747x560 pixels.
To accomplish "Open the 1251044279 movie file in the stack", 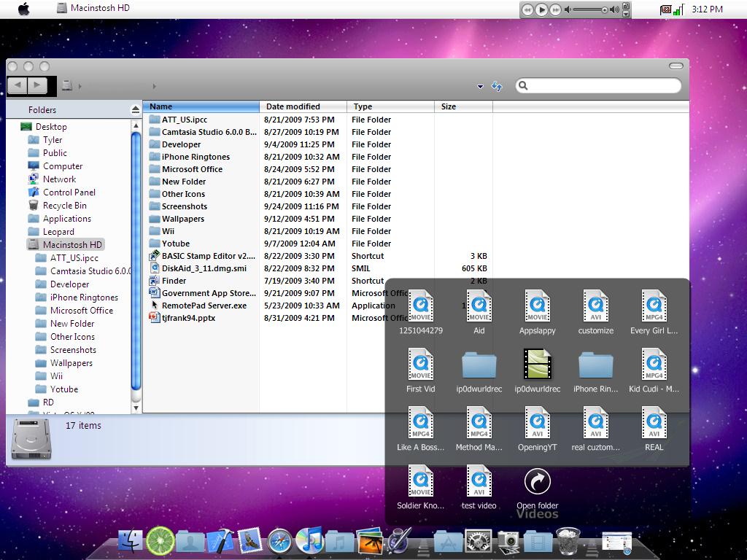I will 421,312.
